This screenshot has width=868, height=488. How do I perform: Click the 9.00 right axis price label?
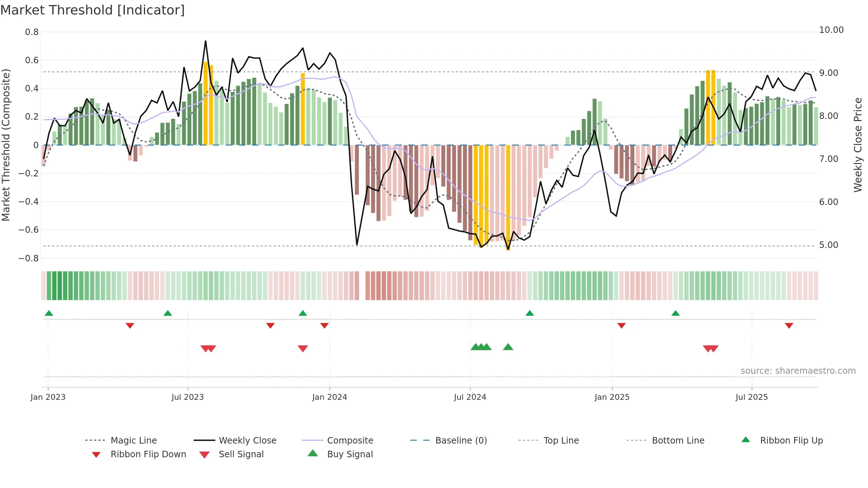coord(829,73)
